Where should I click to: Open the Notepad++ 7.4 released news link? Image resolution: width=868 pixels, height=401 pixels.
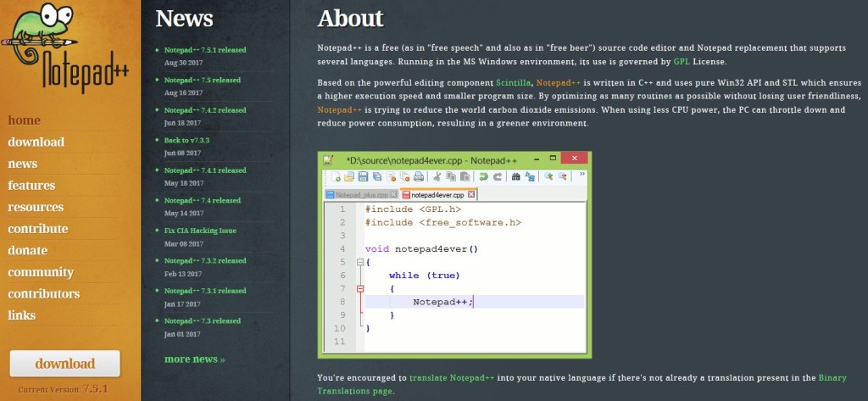pyautogui.click(x=203, y=200)
